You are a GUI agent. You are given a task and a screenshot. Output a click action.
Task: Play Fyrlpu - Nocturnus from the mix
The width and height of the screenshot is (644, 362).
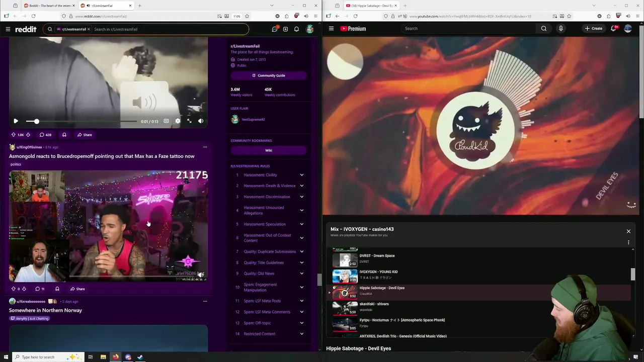[478, 323]
